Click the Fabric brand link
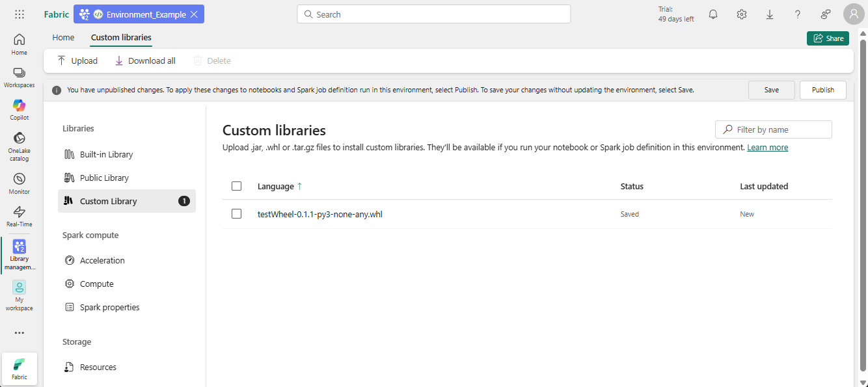This screenshot has width=868, height=387. pos(57,14)
